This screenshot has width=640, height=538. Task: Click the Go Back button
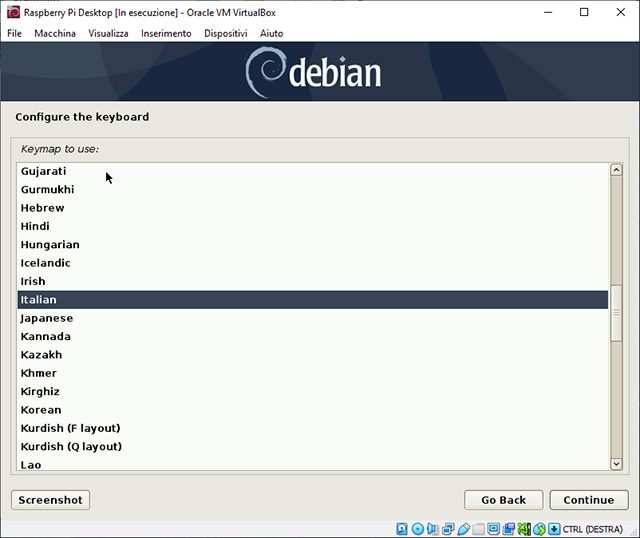(503, 500)
